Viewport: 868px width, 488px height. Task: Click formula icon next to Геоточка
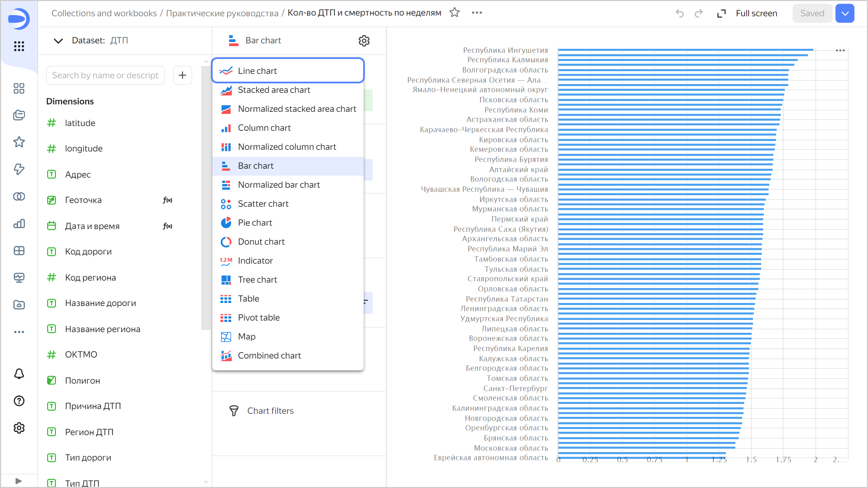point(167,200)
